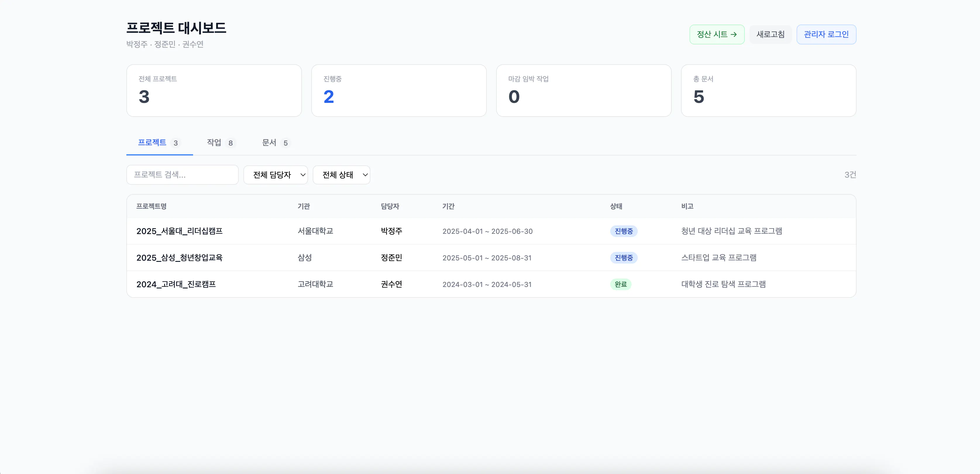Image resolution: width=980 pixels, height=474 pixels.
Task: Open the 정산 시트 link button
Action: click(717, 34)
